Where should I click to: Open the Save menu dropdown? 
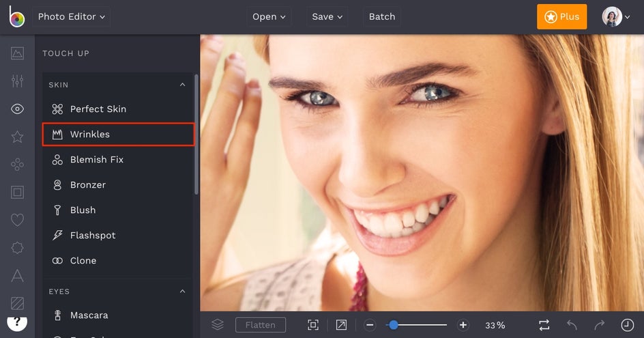click(327, 17)
